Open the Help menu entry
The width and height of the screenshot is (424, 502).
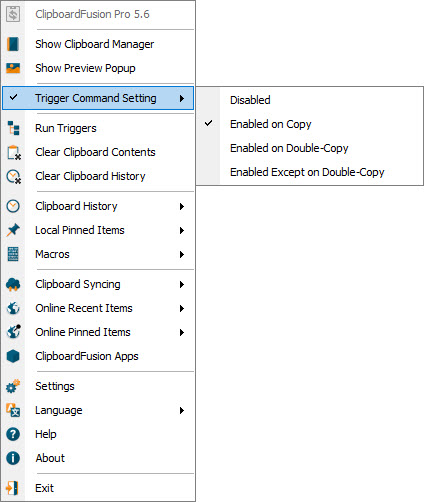[98, 434]
